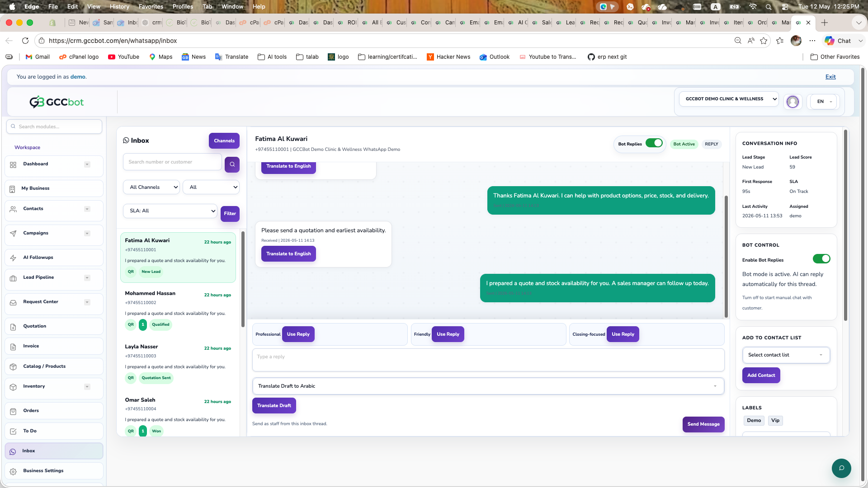Screen dimensions: 868x488
Task: Use the Professional suggested reply
Action: [298, 334]
